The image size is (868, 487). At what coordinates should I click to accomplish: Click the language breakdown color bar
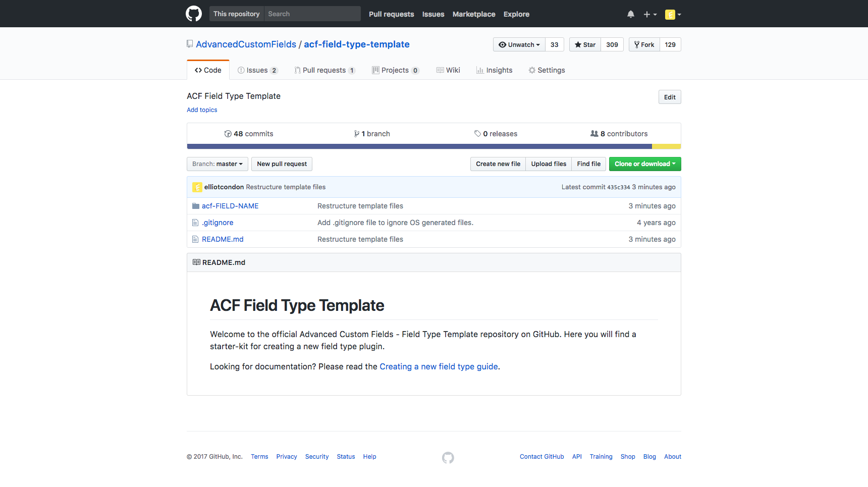coord(434,147)
